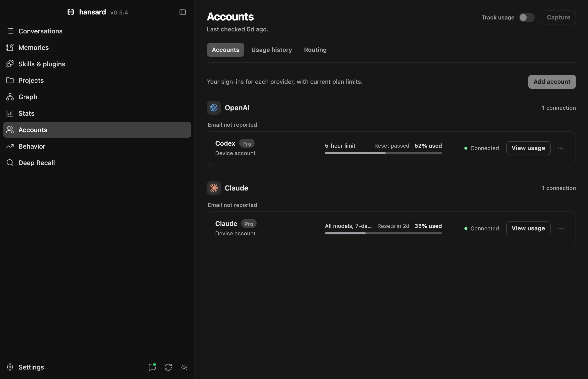The height and width of the screenshot is (379, 588).
Task: Click the Claude Pro plan badge
Action: tap(249, 224)
